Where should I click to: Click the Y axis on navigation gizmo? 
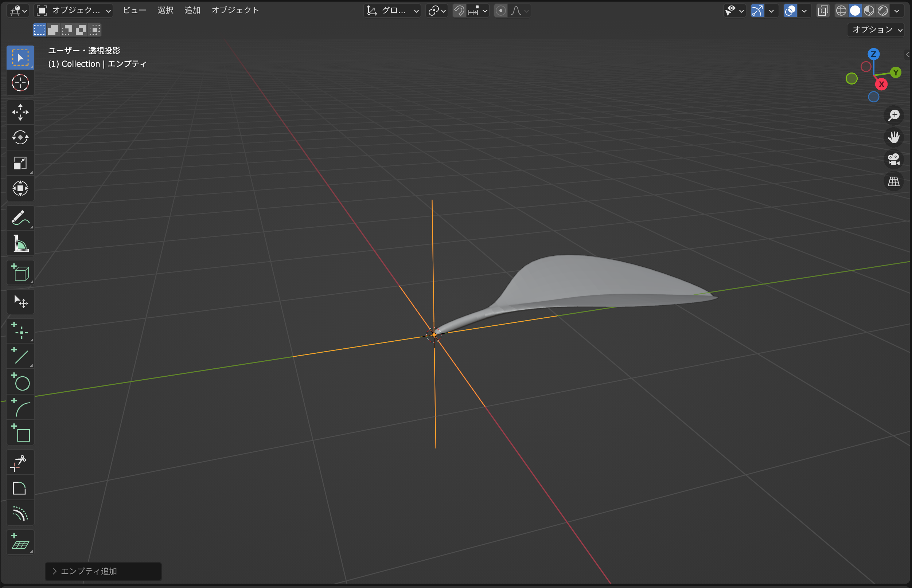pyautogui.click(x=896, y=72)
